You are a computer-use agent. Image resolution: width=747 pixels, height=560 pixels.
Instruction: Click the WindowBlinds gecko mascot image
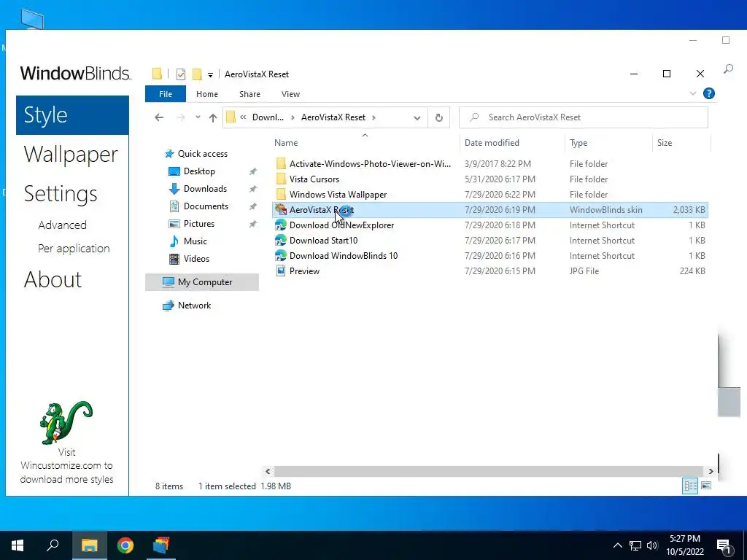[x=66, y=423]
